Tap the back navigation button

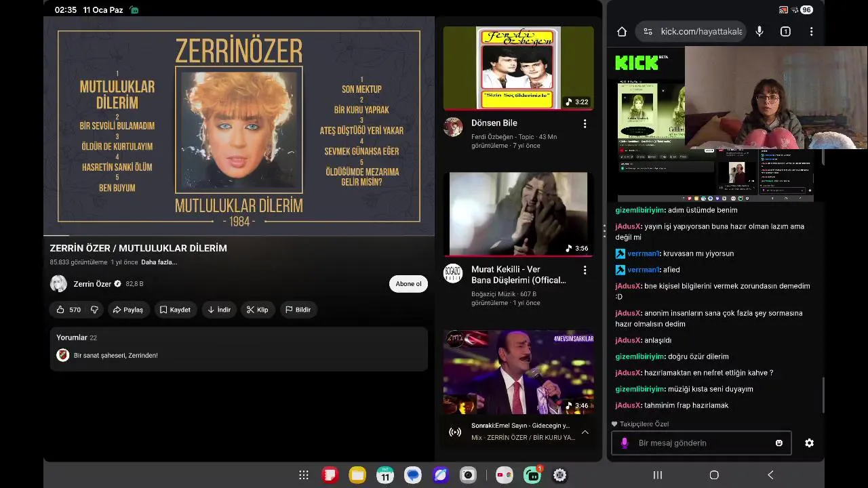[770, 475]
